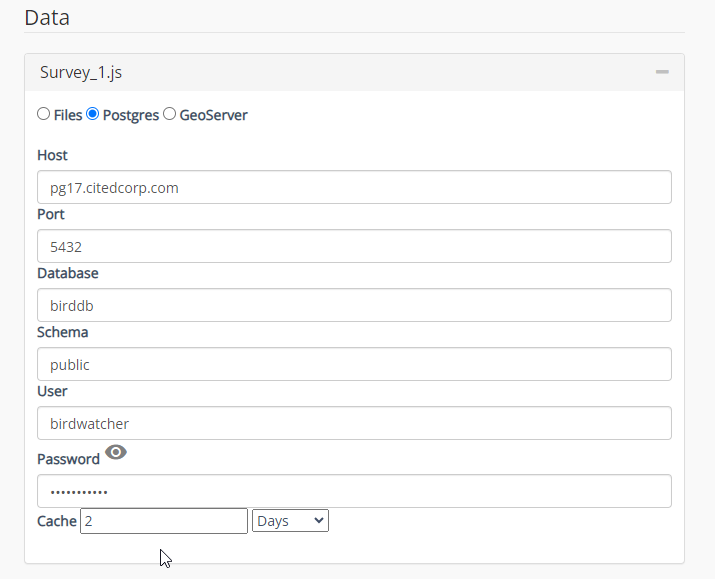Click the Host field label

pyautogui.click(x=53, y=155)
